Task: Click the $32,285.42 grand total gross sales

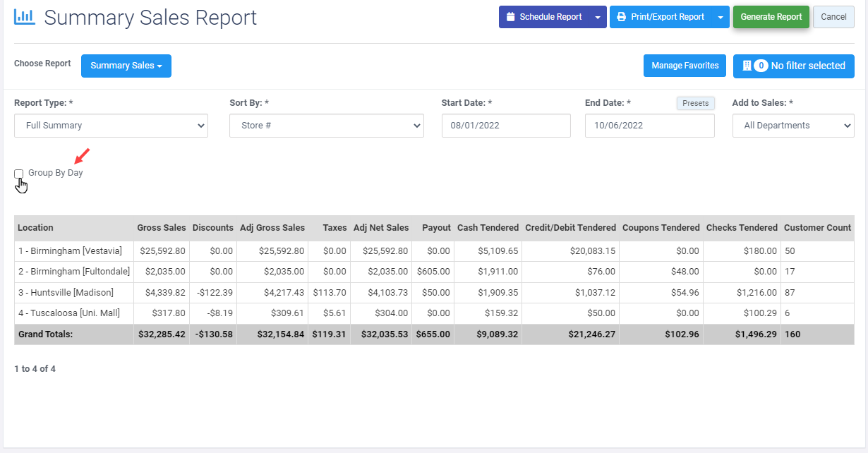Action: pyautogui.click(x=161, y=334)
